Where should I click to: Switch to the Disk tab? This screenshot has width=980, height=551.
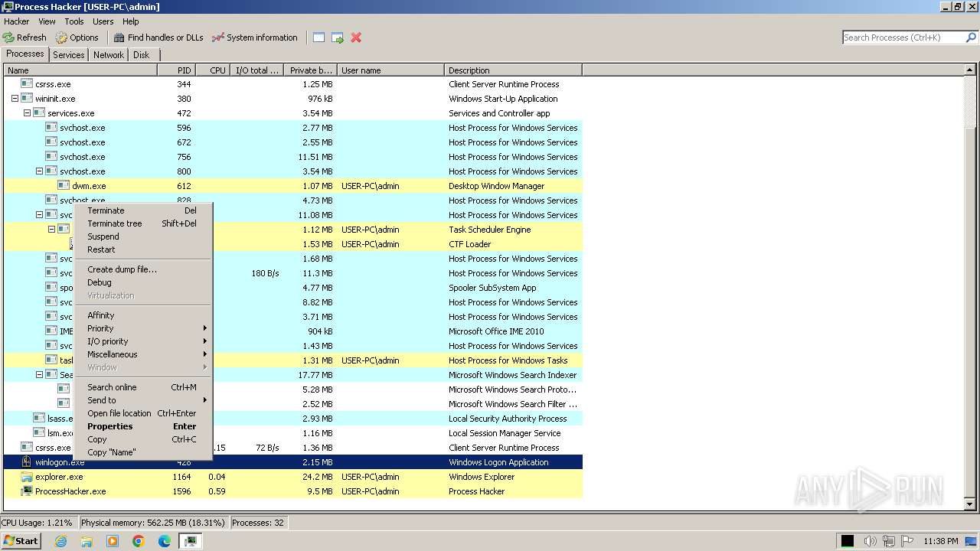tap(142, 55)
